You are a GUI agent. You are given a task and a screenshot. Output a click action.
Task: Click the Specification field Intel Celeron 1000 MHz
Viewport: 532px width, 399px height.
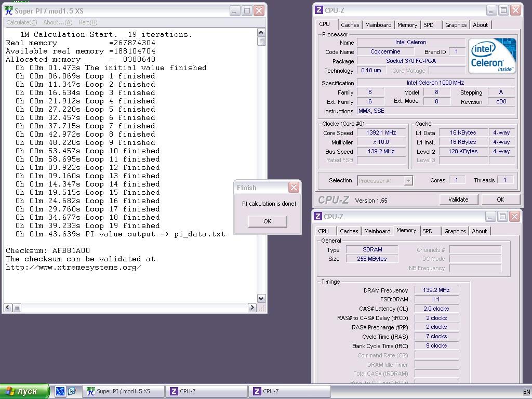pos(436,83)
